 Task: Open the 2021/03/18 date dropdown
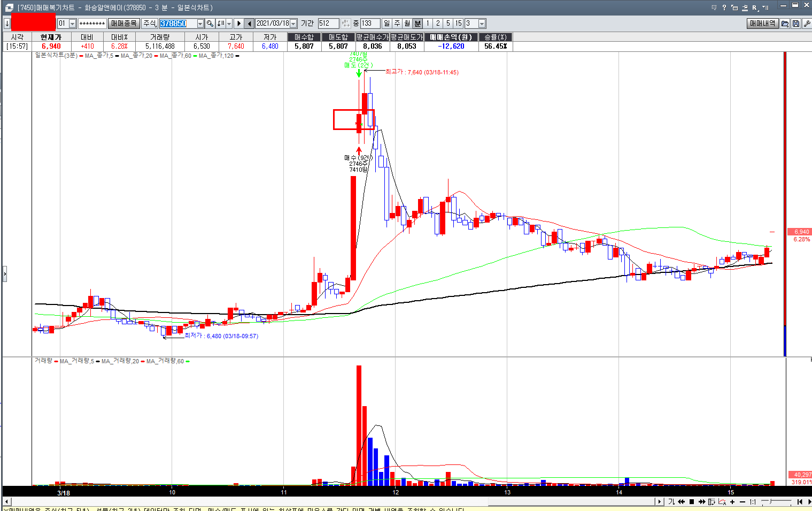point(293,24)
